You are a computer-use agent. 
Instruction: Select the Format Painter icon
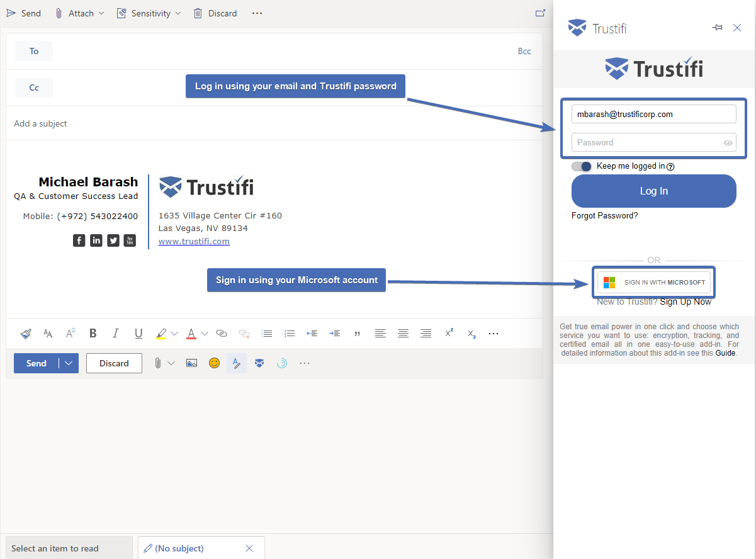click(26, 334)
